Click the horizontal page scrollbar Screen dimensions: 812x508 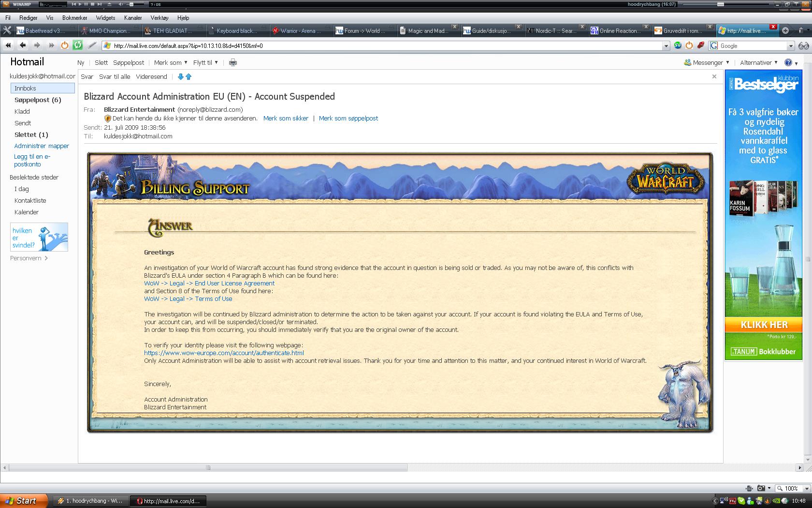208,467
